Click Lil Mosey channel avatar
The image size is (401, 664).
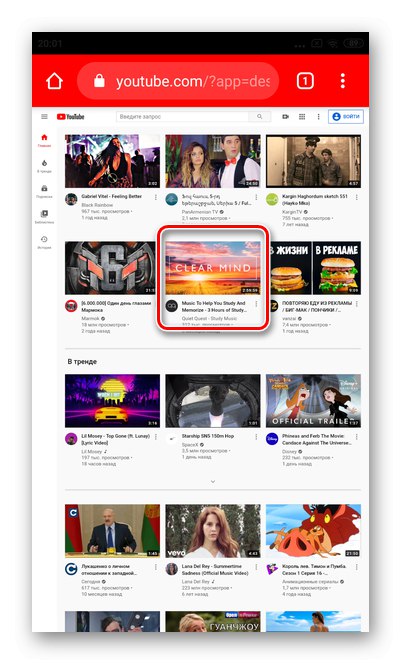pos(71,439)
